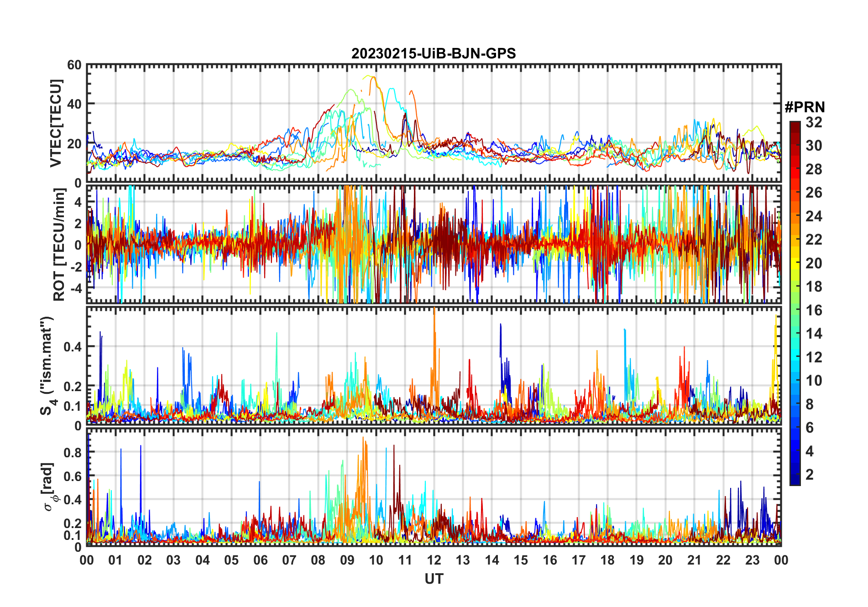The height and width of the screenshot is (607, 868).
Task: Click the #PRN colorbar heading
Action: pos(805,107)
